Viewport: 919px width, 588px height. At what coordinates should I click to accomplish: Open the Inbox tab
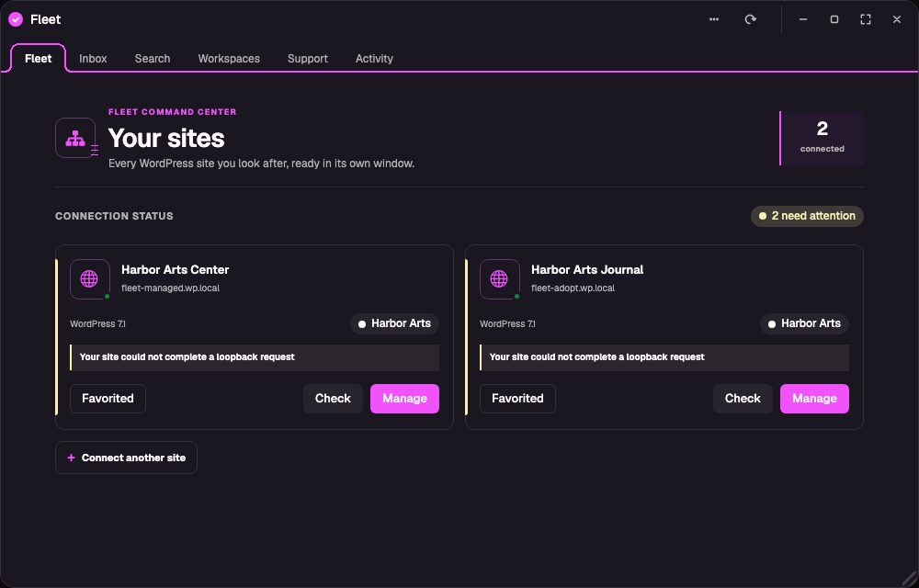pos(93,59)
